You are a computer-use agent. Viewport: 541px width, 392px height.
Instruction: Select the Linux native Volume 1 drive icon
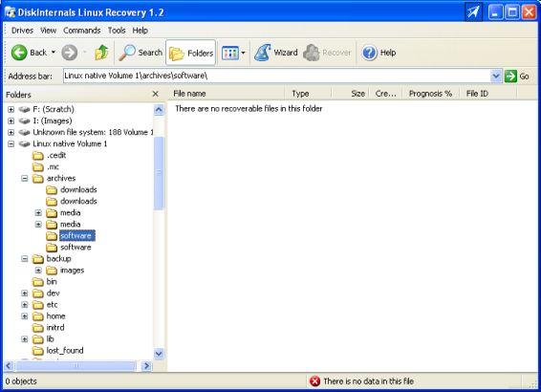coord(25,143)
